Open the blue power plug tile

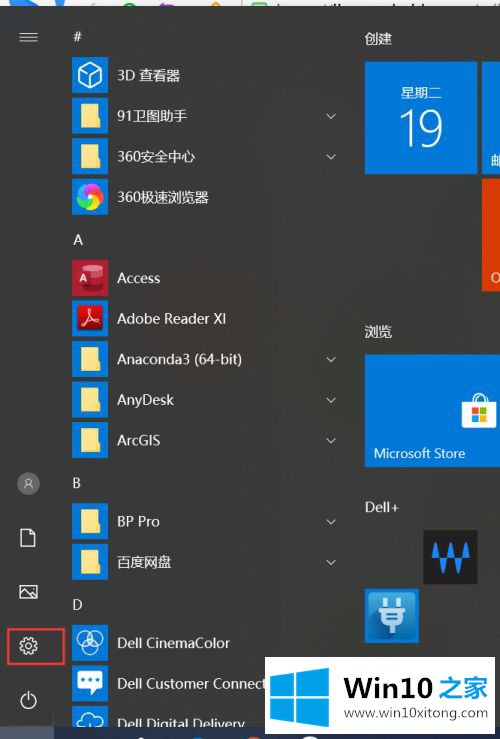[392, 616]
